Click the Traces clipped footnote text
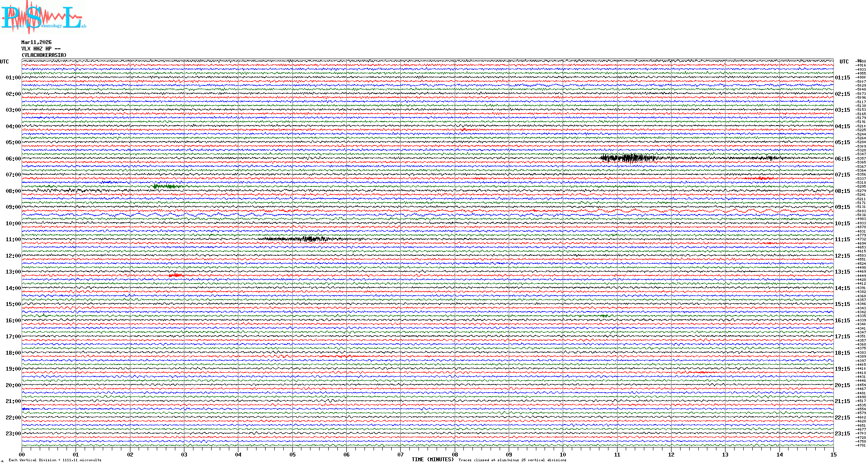 coord(512,460)
